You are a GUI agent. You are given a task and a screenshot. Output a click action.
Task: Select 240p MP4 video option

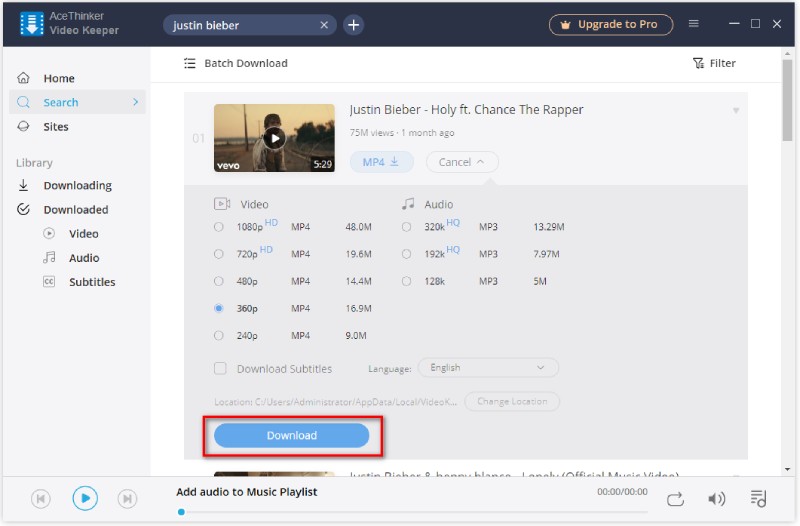click(219, 336)
